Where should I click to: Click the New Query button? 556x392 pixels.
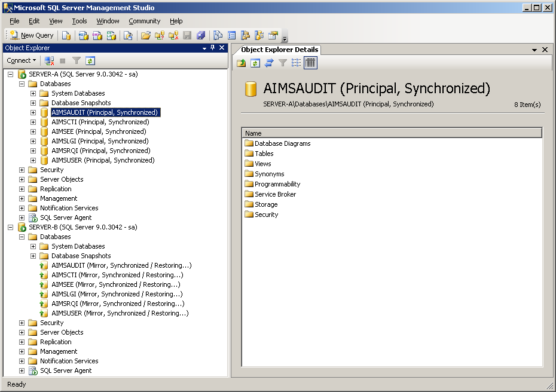coord(31,35)
